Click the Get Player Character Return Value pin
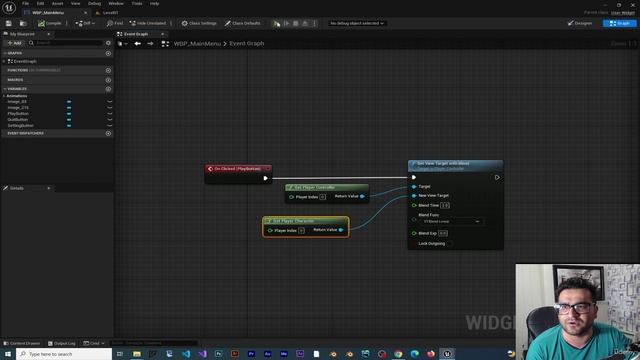Image resolution: width=640 pixels, height=360 pixels. pyautogui.click(x=341, y=230)
